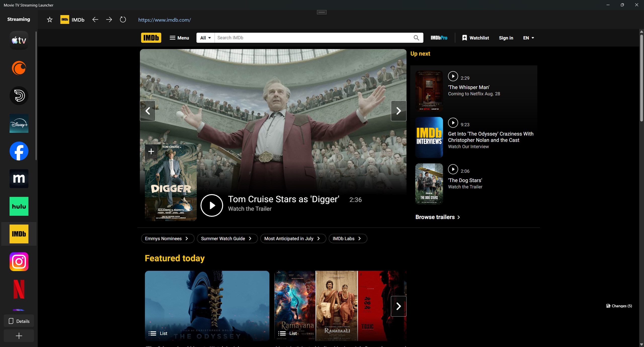Open Instagram from the sidebar
Screen dimensions: 644x347
point(19,262)
